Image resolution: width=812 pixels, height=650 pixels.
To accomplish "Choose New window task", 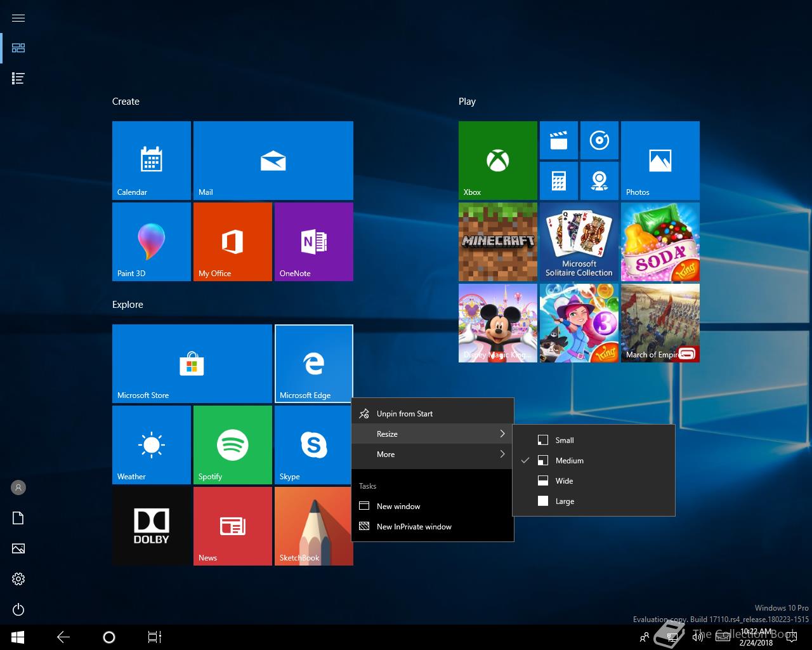I will (433, 507).
